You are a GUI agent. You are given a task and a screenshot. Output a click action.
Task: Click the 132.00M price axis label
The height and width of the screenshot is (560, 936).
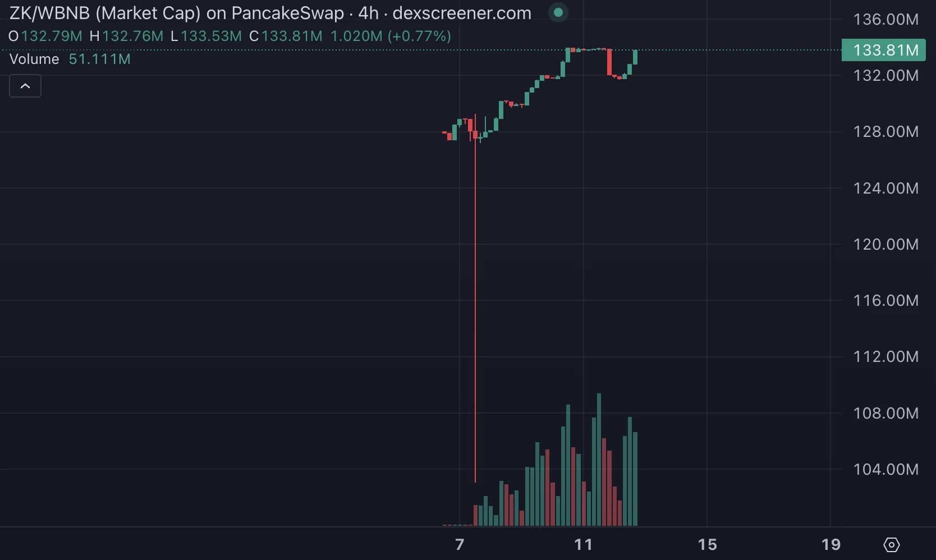pos(886,76)
